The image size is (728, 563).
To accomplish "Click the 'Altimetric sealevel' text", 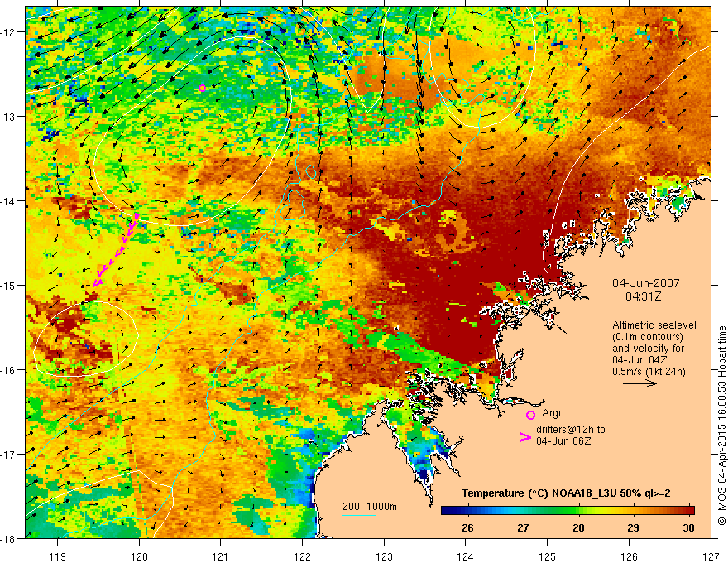I will click(x=654, y=325).
